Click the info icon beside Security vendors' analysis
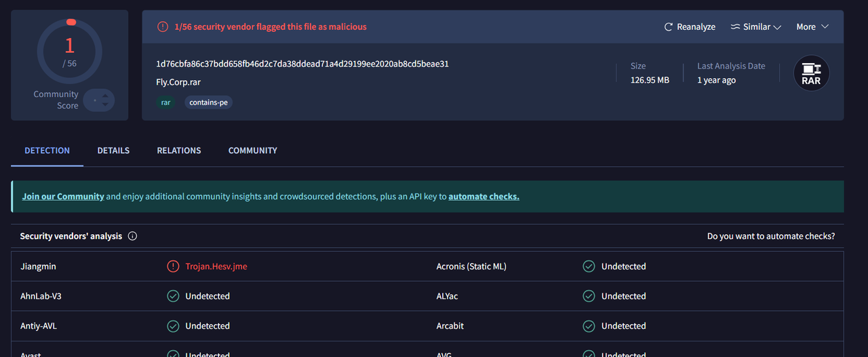Image resolution: width=868 pixels, height=357 pixels. coord(133,236)
